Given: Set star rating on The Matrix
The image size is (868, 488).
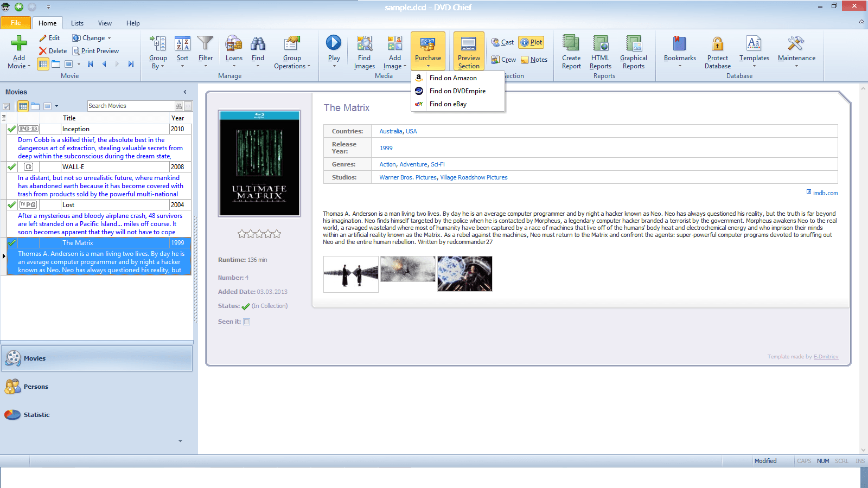Looking at the screenshot, I should coord(259,234).
